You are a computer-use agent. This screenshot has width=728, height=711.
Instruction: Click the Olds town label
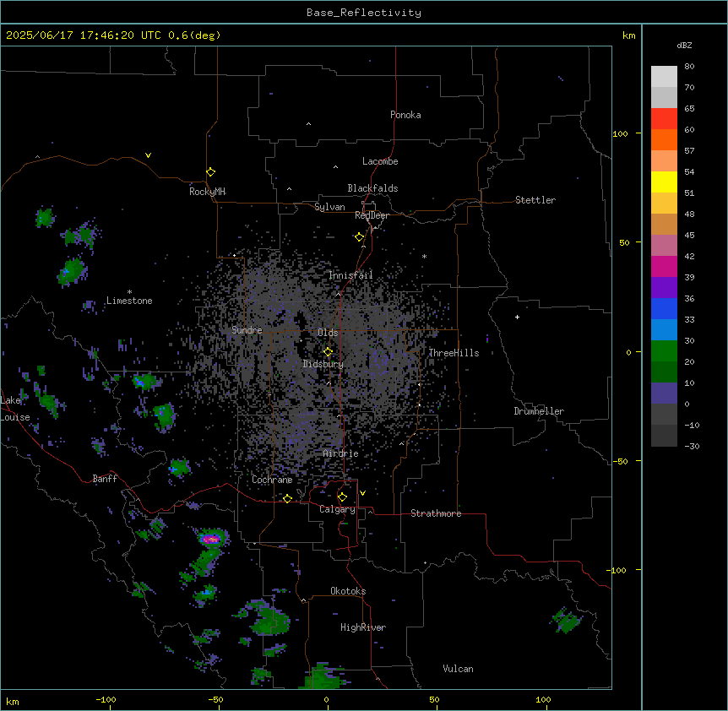(x=328, y=333)
